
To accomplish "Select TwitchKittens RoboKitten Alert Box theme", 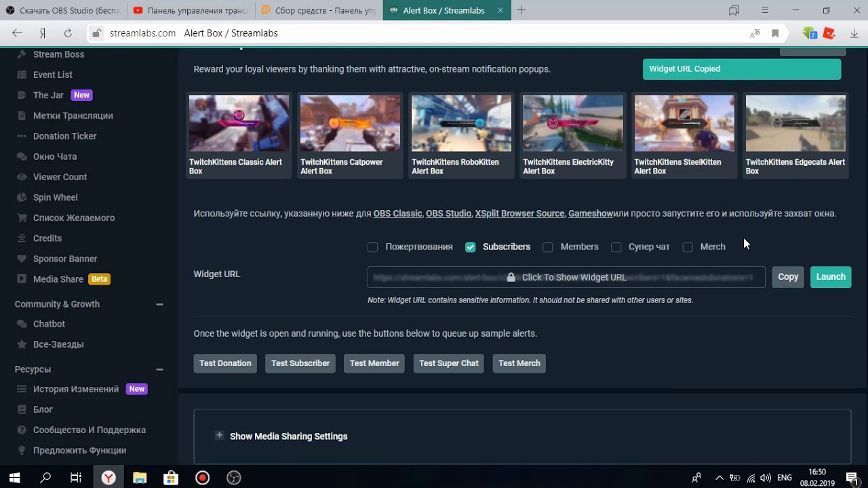I will pos(461,136).
